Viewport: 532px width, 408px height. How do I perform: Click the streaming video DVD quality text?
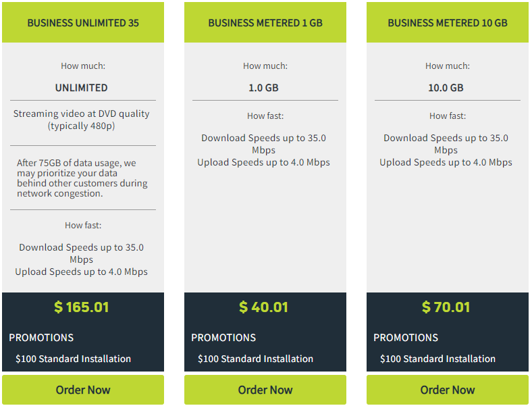point(82,120)
